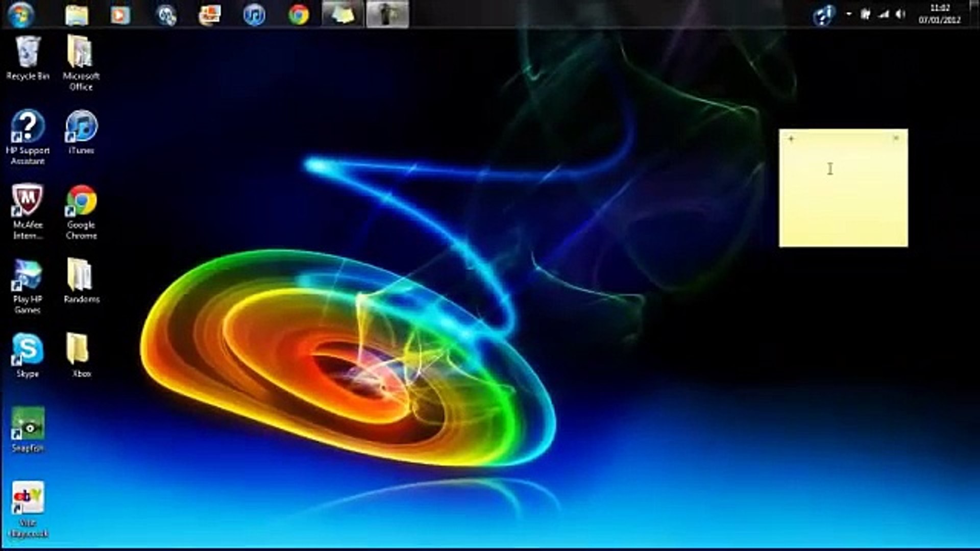Viewport: 980px width, 551px height.
Task: Add a new sticky note with plus
Action: pyautogui.click(x=791, y=138)
